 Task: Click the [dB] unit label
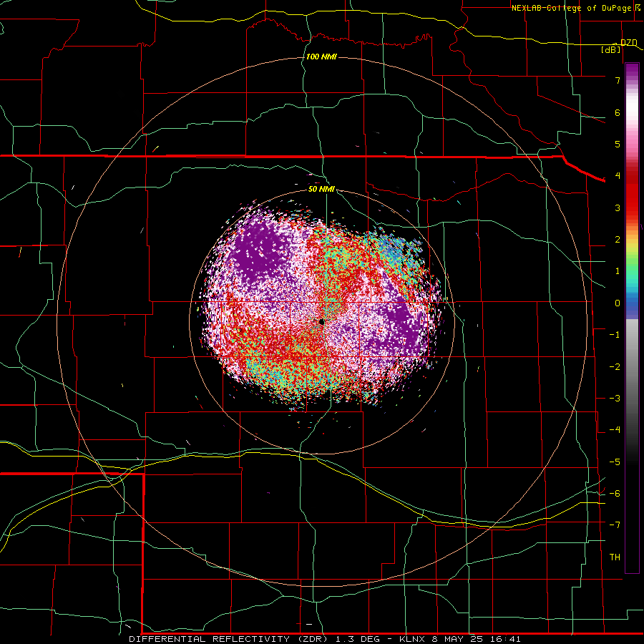point(611,49)
